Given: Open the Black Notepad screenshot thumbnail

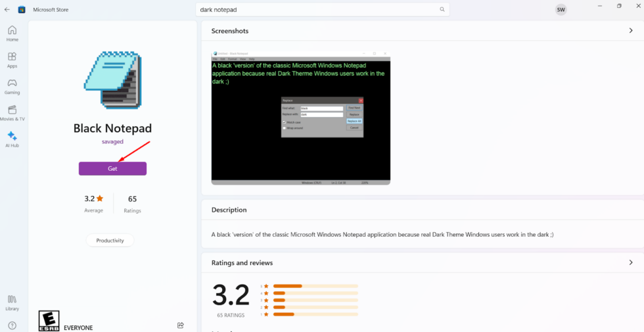Looking at the screenshot, I should (x=301, y=118).
